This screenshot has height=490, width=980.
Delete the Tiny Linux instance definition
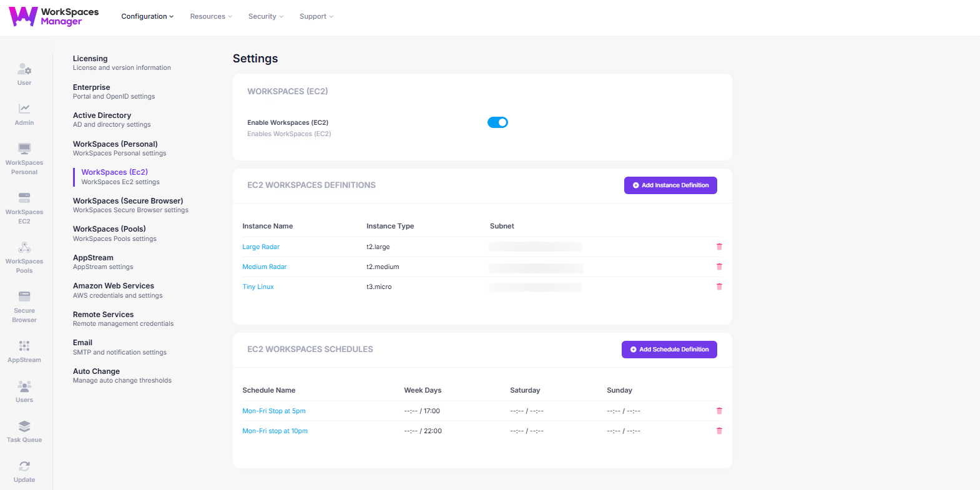click(x=719, y=287)
